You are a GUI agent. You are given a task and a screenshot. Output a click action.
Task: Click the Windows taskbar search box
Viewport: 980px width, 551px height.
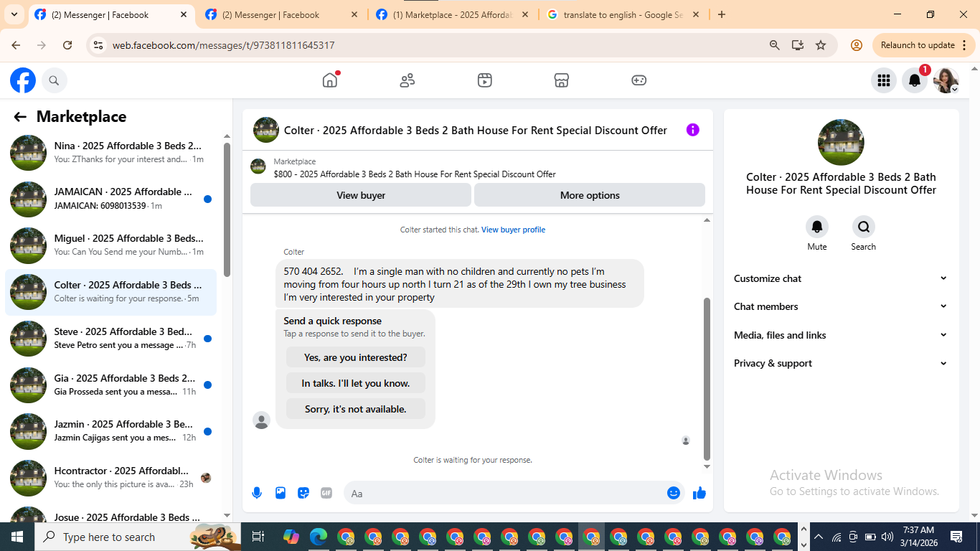tap(138, 537)
